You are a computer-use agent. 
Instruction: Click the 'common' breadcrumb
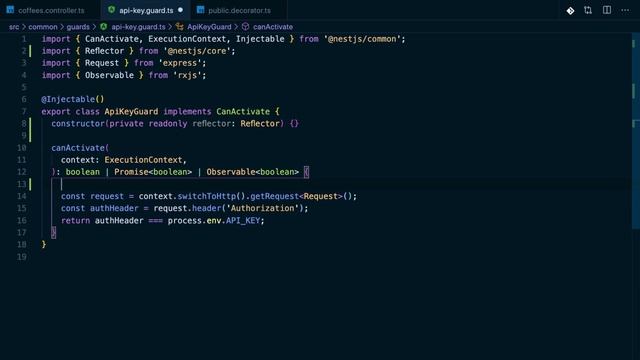click(43, 27)
